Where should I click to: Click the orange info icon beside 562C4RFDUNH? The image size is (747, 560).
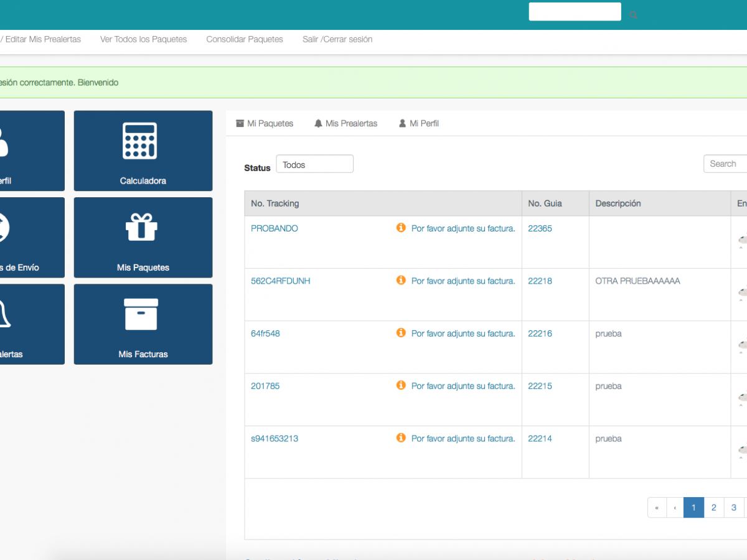click(401, 281)
